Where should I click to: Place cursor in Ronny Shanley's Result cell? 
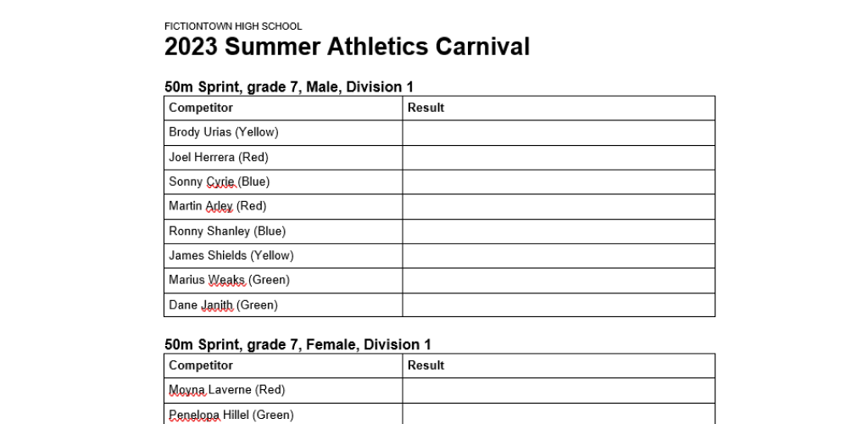pos(558,231)
